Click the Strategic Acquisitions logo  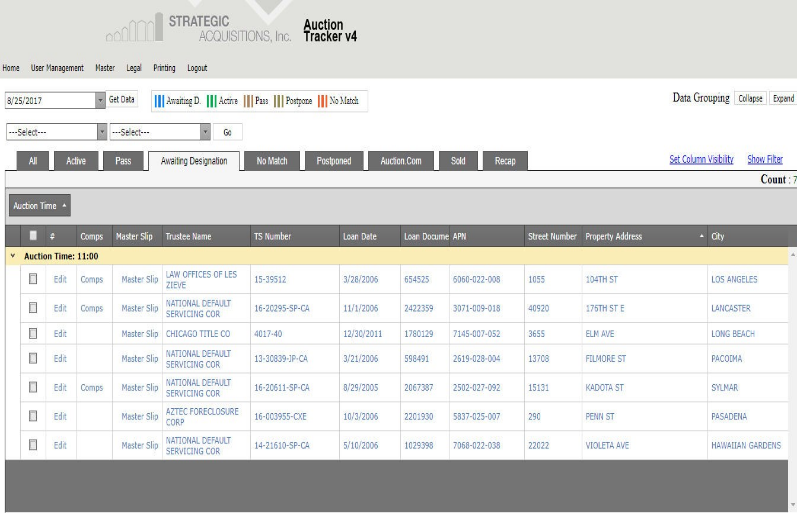coord(198,28)
